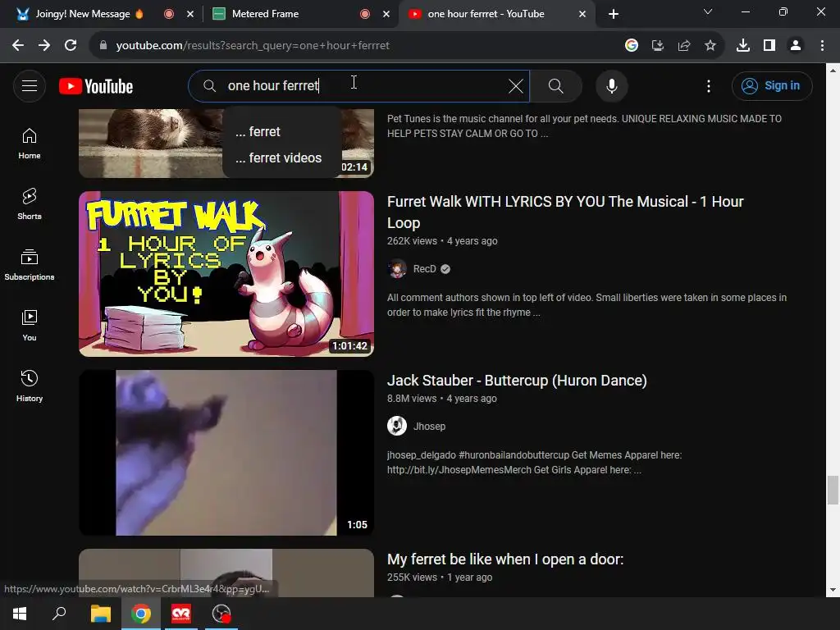The height and width of the screenshot is (630, 840).
Task: Select the '... ferret' search suggestion
Action: click(x=282, y=131)
